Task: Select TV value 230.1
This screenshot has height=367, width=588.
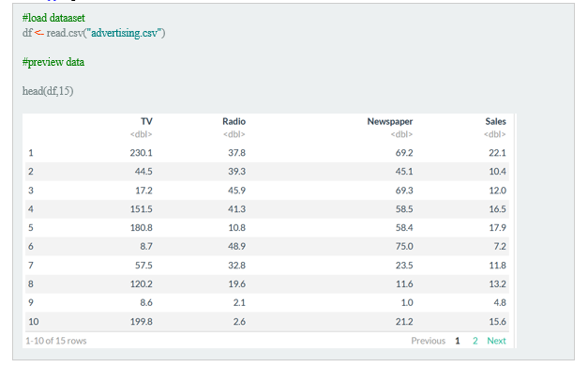Action: pos(141,153)
